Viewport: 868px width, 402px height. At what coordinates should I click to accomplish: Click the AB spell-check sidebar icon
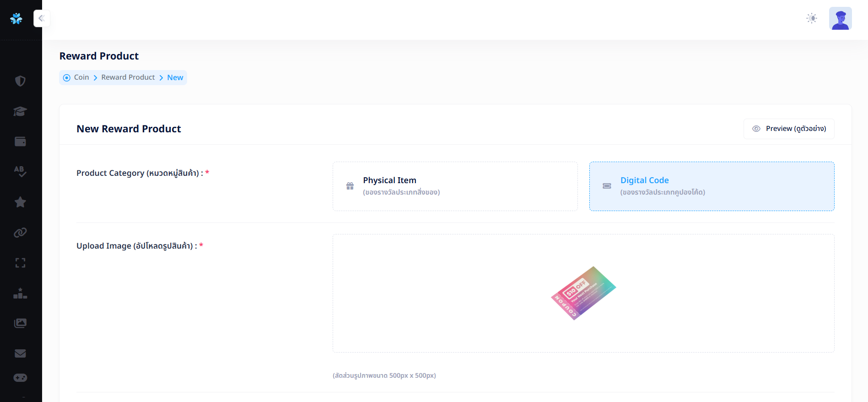20,172
